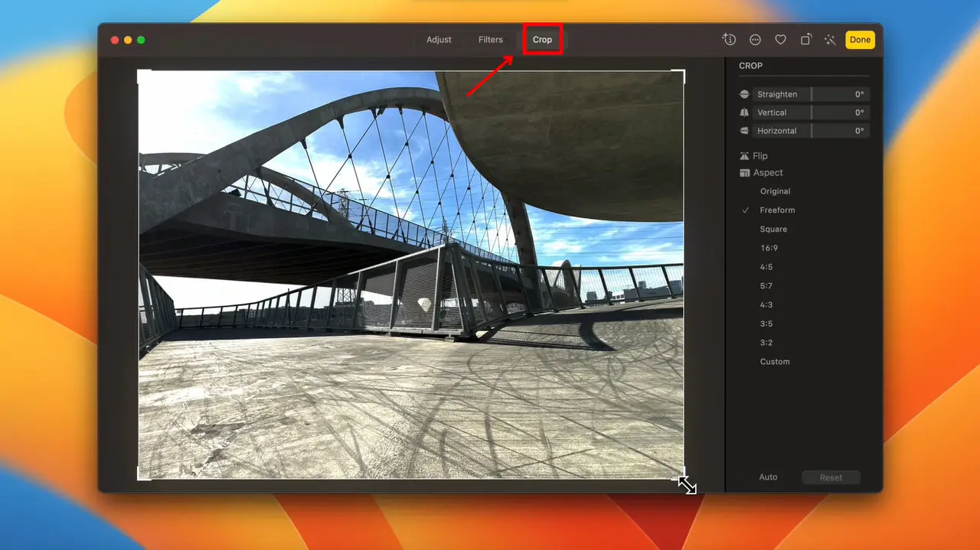
Task: Switch to the 4:3 aspect ratio
Action: point(766,304)
